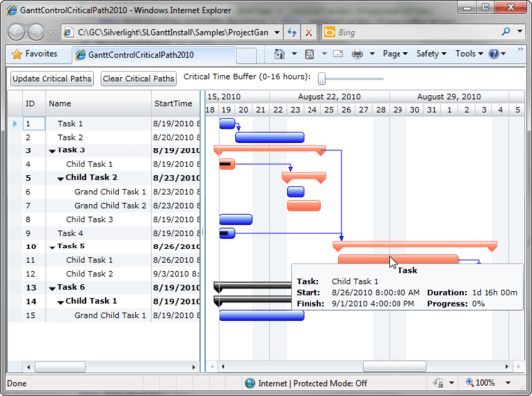Viewport: 532px width, 396px height.
Task: Click the Critical Time Buffer slider thumb
Action: tap(322, 79)
